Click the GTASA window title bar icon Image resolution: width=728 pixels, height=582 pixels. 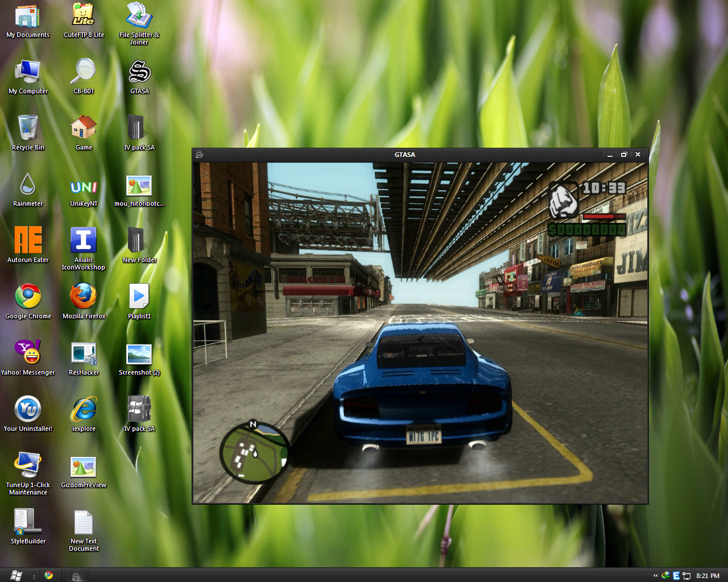pos(199,155)
